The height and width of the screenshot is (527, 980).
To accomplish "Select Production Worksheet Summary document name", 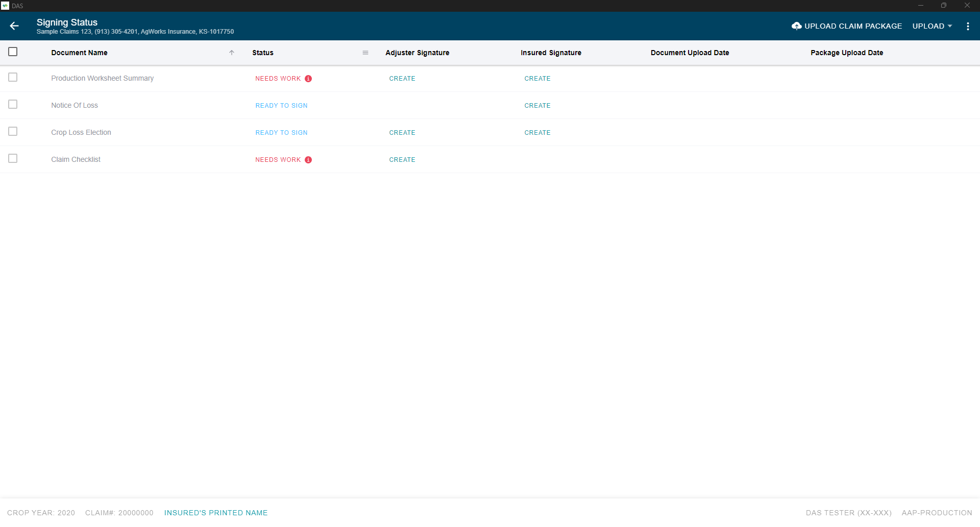I will click(102, 78).
